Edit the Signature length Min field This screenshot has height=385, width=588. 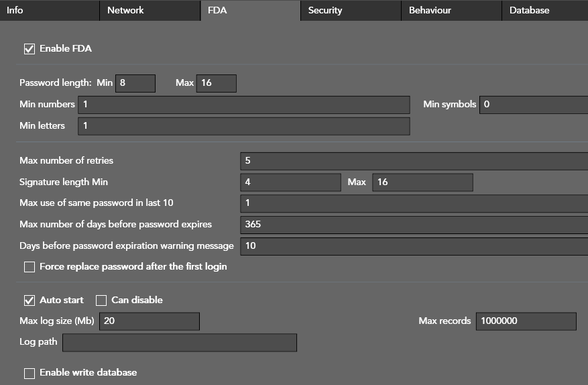point(290,182)
